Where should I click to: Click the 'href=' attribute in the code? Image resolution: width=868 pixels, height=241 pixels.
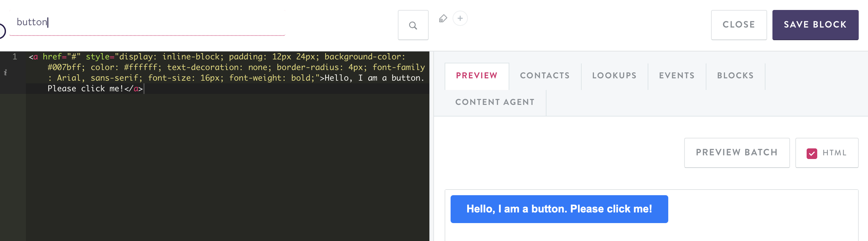click(54, 57)
